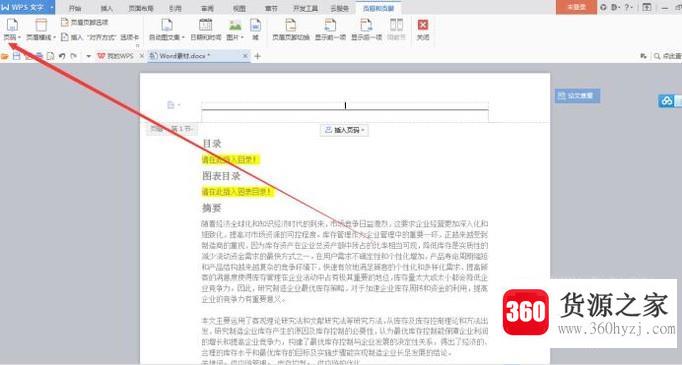Undo the last action
The height and width of the screenshot is (365, 682).
[62, 56]
